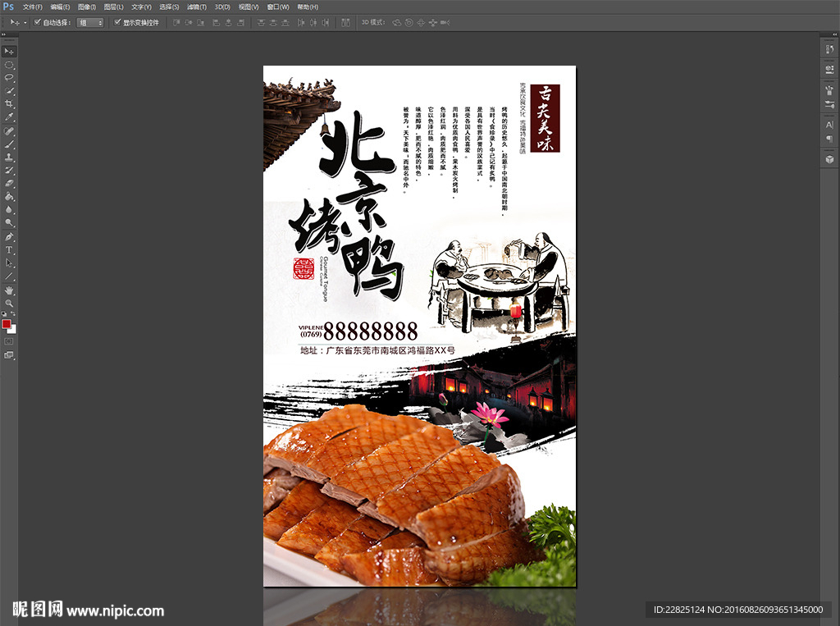Open the Character panel icon

click(829, 125)
